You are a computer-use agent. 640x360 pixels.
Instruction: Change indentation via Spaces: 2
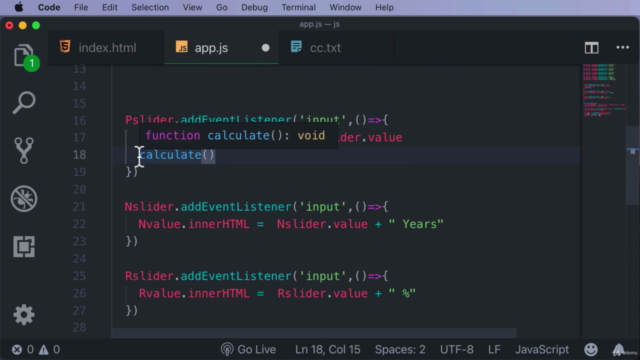coord(400,350)
